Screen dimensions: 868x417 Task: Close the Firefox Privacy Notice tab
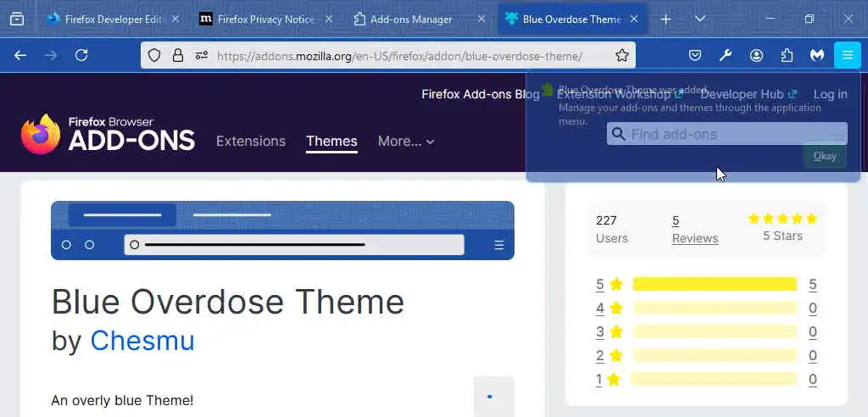click(x=328, y=19)
